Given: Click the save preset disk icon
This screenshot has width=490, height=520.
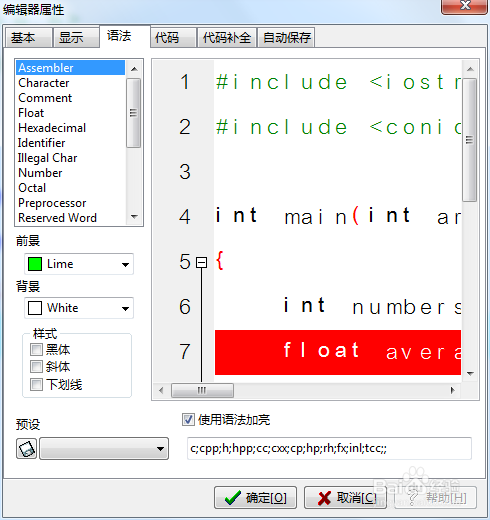Looking at the screenshot, I should pos(26,449).
